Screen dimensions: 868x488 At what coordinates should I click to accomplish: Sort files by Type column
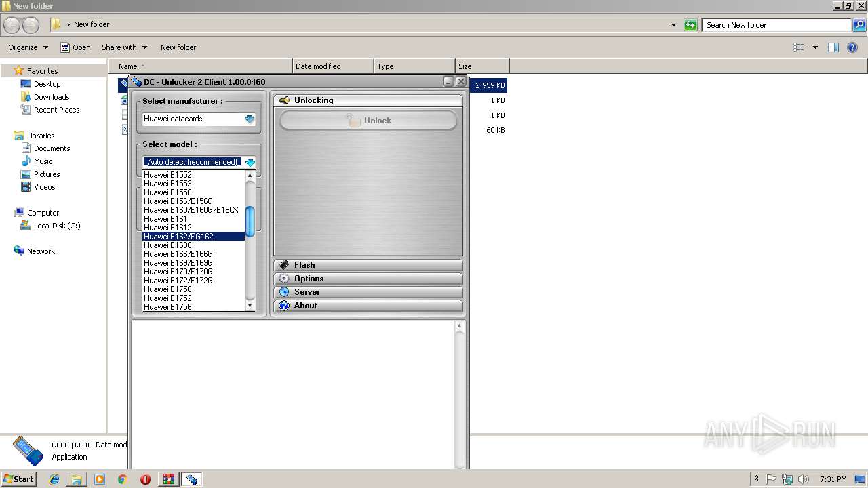tap(414, 66)
